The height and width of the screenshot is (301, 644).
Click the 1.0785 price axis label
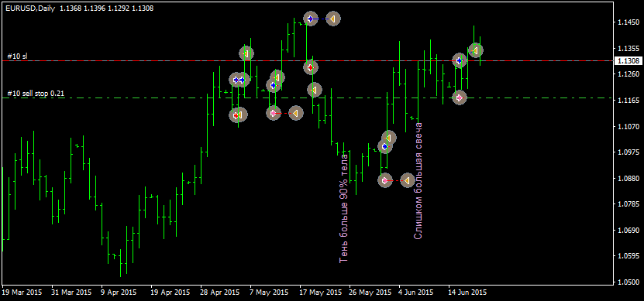(628, 204)
